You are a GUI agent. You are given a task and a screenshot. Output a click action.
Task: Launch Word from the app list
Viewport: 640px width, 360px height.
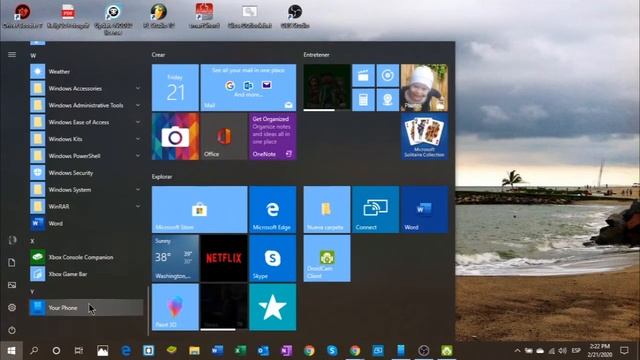click(86, 223)
